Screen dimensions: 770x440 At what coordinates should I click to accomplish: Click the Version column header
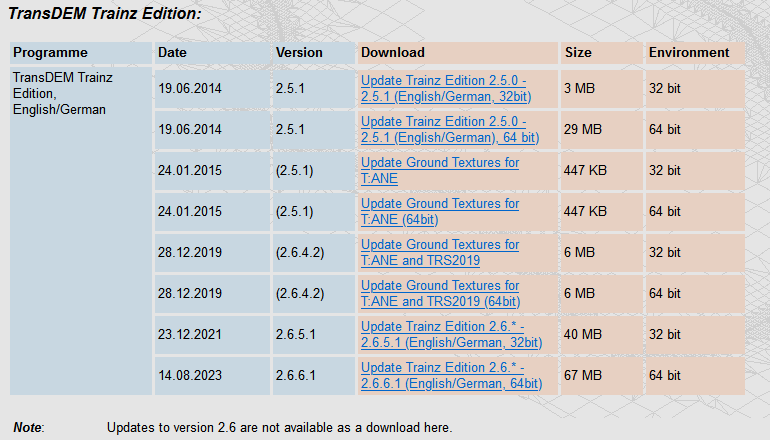314,53
